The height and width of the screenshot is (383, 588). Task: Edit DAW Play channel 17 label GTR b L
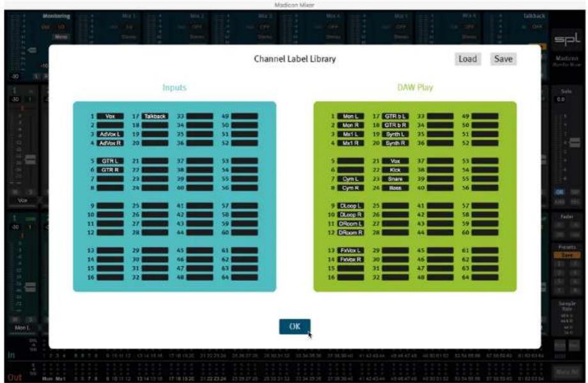click(395, 116)
